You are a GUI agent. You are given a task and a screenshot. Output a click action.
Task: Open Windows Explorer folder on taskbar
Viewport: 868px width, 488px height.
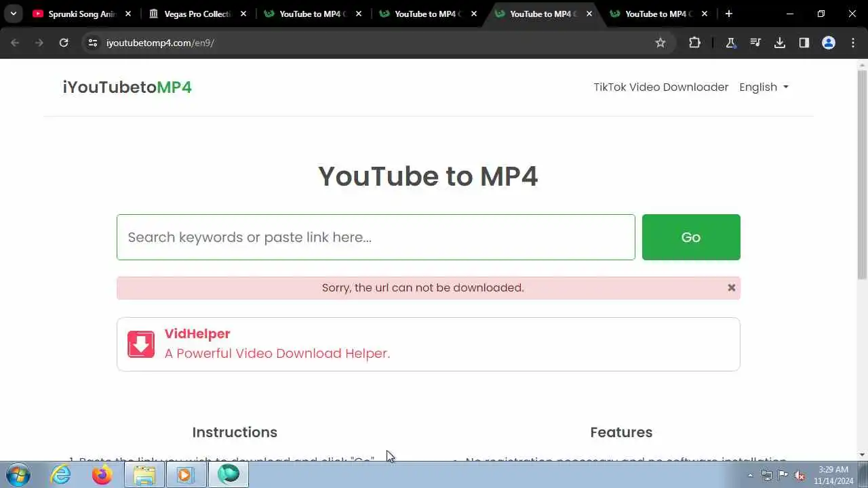tap(144, 475)
